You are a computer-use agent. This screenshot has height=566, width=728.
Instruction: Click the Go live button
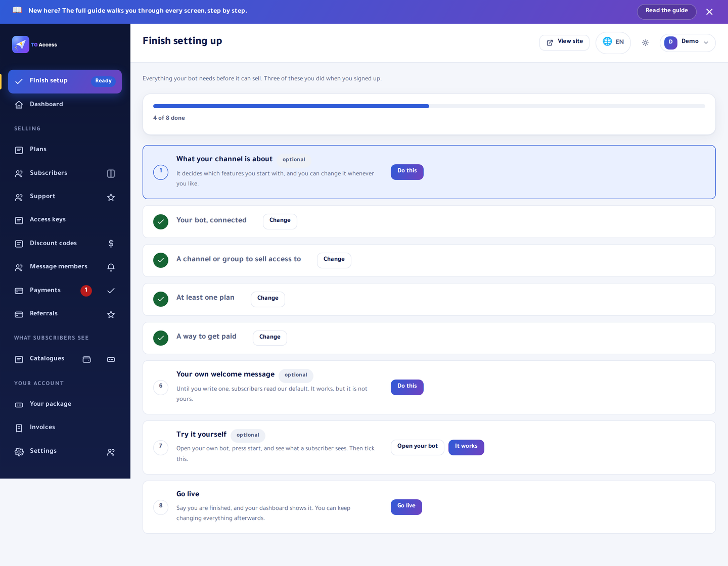[x=406, y=507]
